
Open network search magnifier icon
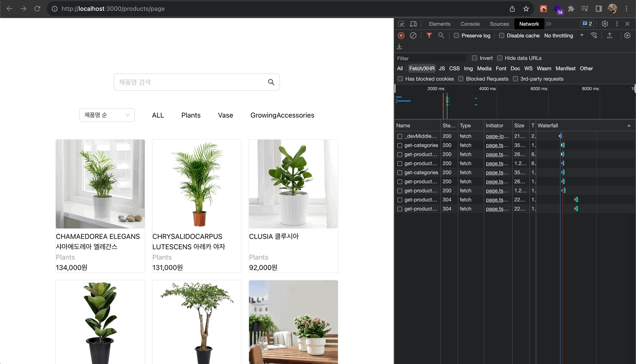coord(441,35)
